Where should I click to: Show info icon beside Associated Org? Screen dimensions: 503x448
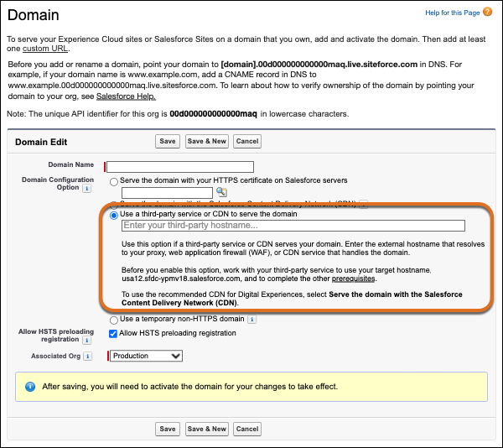(x=87, y=357)
